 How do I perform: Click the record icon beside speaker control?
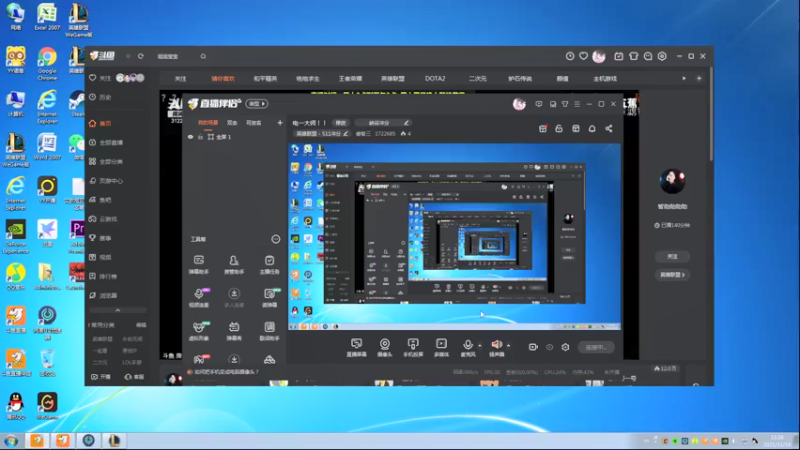click(x=533, y=347)
